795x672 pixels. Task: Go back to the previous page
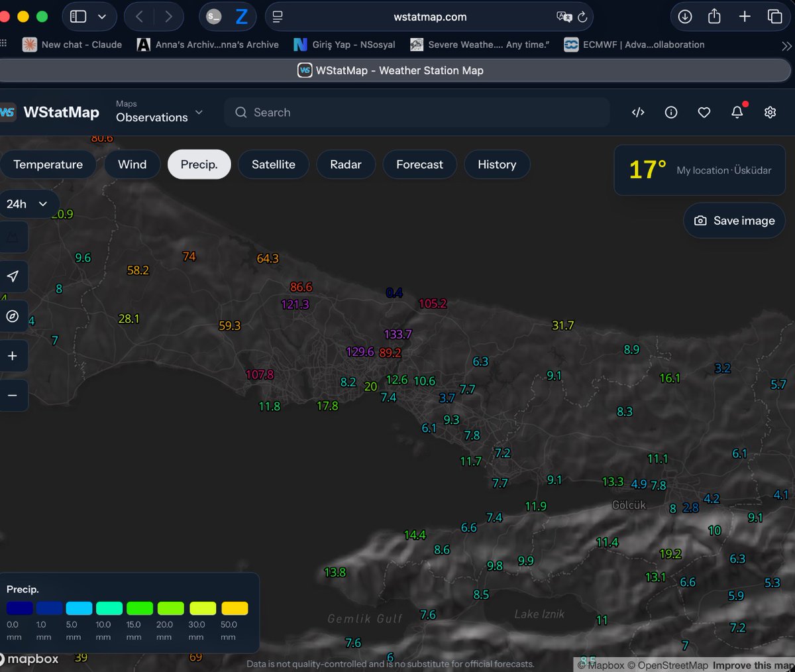point(139,17)
